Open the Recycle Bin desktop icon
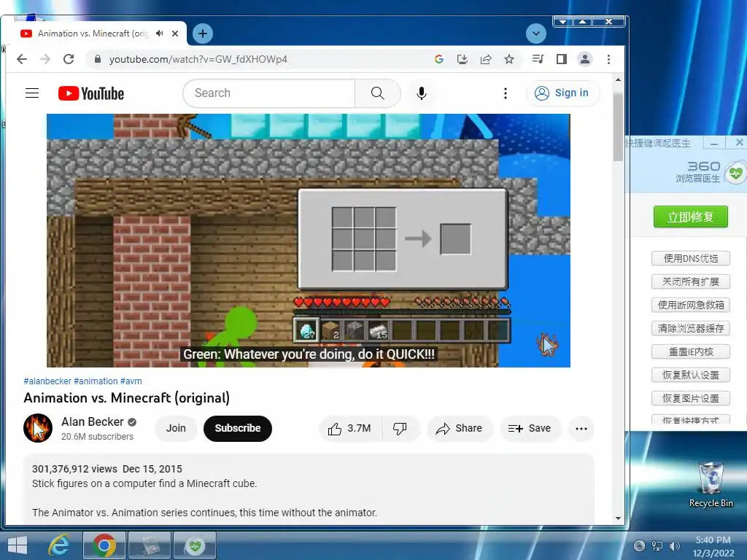Screen dimensions: 747x560 point(711,485)
